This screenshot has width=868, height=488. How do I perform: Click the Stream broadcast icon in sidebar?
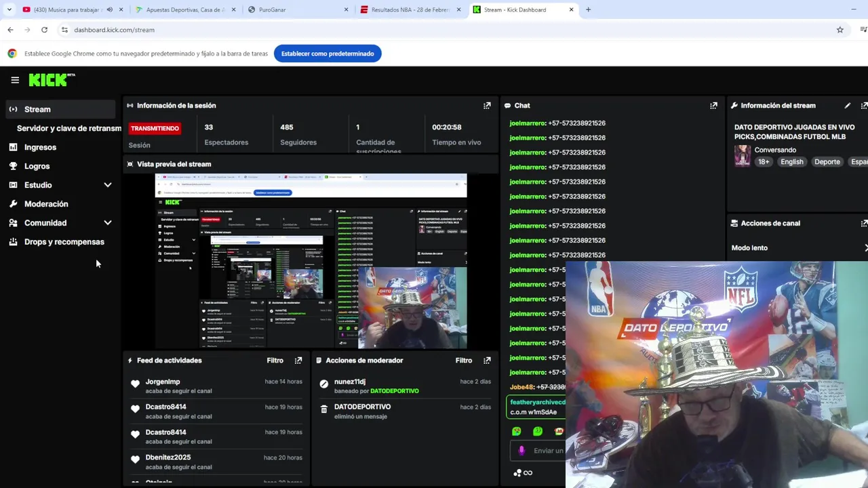pos(13,109)
